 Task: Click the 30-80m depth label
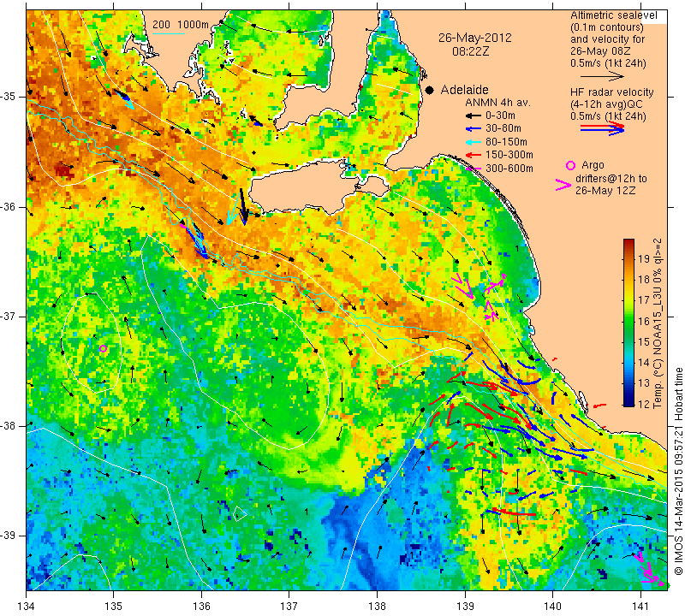[x=503, y=129]
